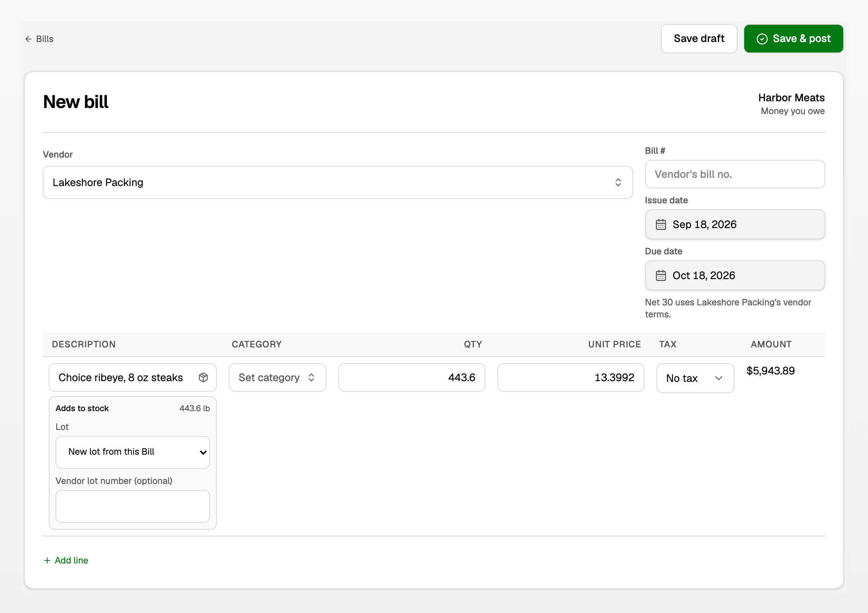Click the TAX column header

[x=668, y=344]
